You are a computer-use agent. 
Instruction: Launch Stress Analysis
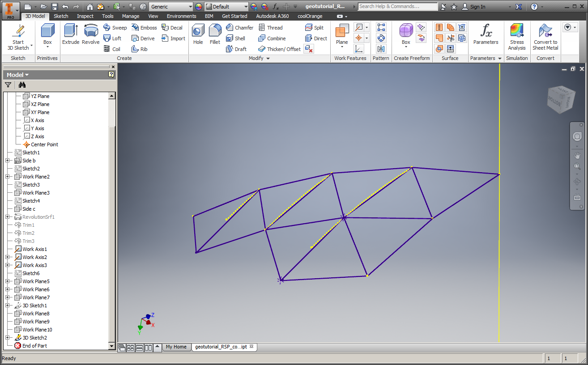[x=517, y=38]
